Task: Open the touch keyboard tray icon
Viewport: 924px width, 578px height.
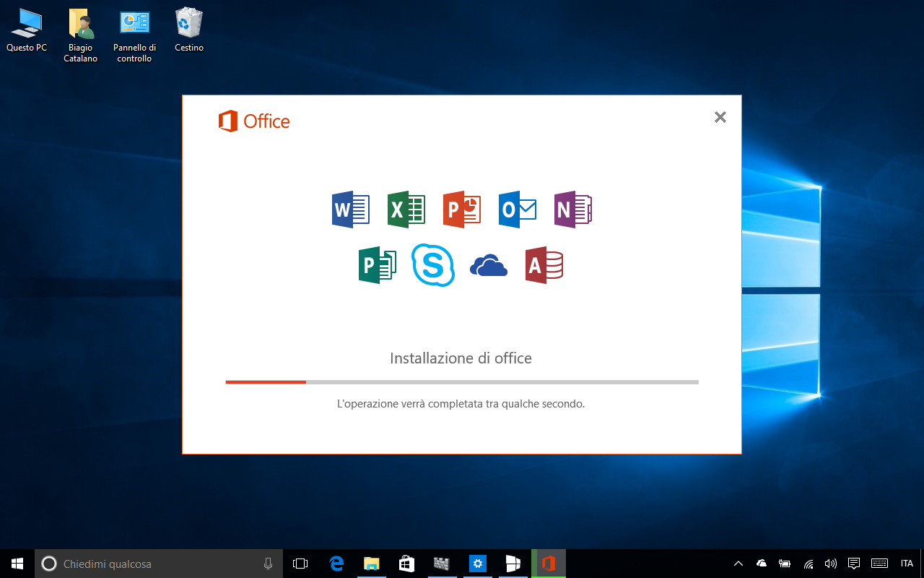Action: 879,564
